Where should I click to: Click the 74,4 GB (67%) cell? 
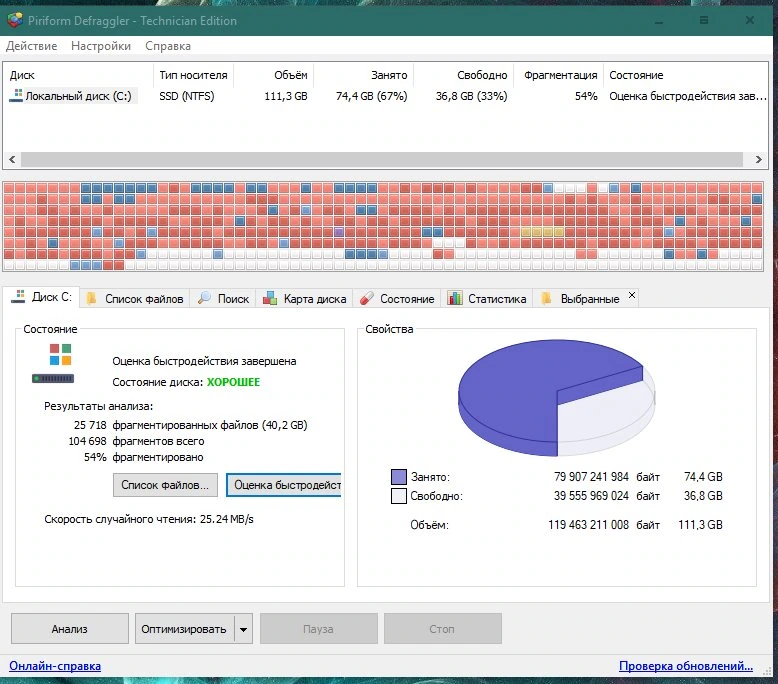pos(372,96)
